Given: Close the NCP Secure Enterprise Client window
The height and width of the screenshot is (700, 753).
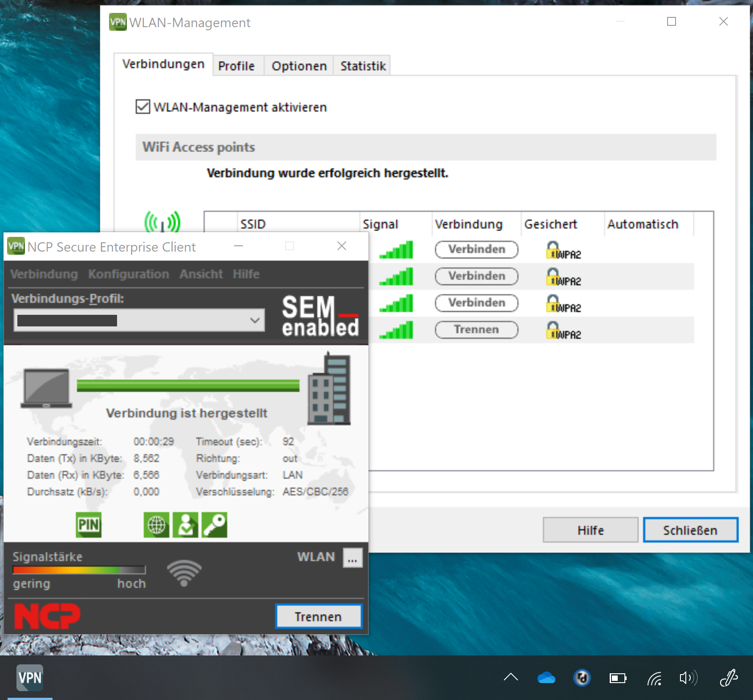Looking at the screenshot, I should pos(342,246).
